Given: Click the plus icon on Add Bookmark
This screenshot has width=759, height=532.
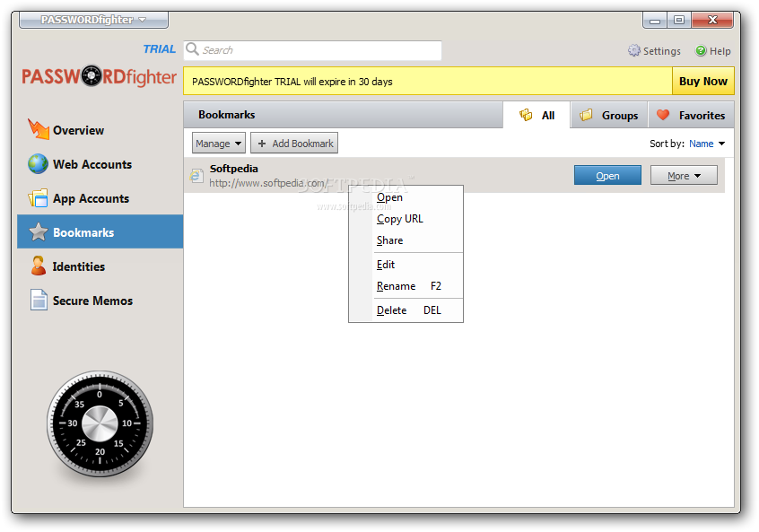Looking at the screenshot, I should click(262, 144).
